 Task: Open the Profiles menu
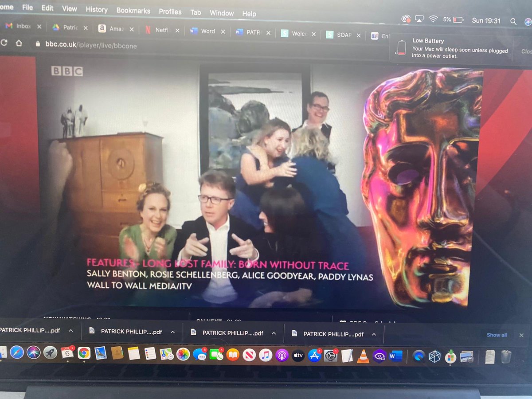pyautogui.click(x=170, y=12)
